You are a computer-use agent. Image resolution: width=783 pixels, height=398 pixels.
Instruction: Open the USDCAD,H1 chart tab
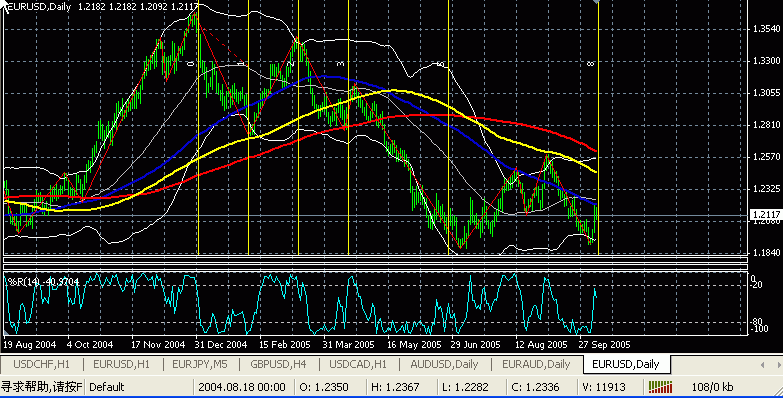(x=358, y=365)
